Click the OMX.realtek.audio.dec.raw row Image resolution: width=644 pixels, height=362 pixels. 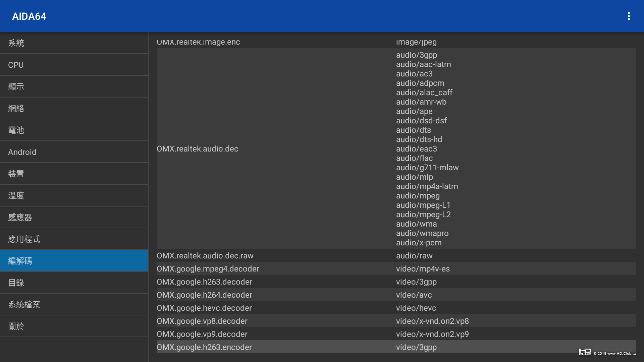[x=205, y=255]
